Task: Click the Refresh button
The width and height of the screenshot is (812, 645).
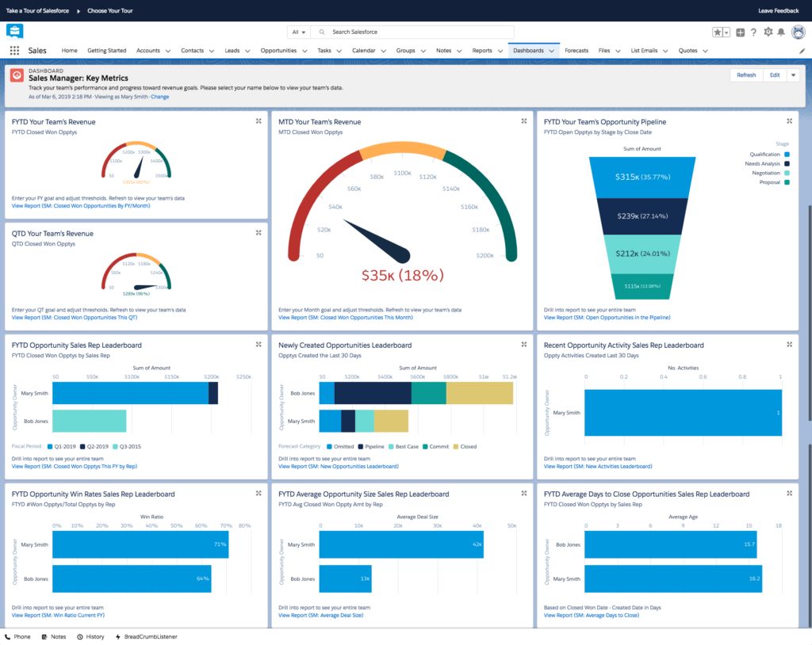Action: tap(746, 75)
